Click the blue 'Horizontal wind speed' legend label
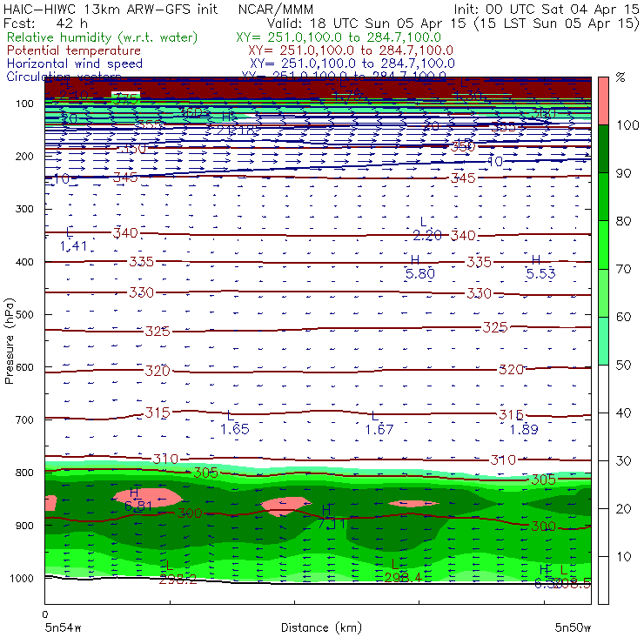This screenshot has width=644, height=644. [x=75, y=64]
